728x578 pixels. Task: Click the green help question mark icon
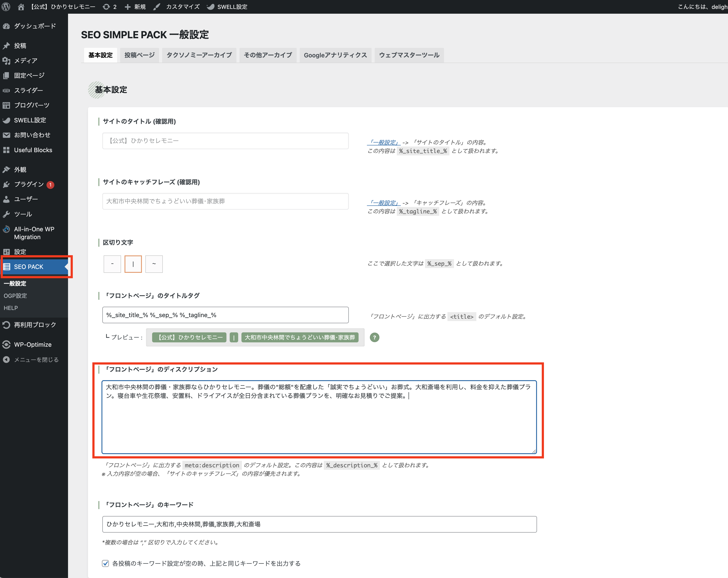374,337
